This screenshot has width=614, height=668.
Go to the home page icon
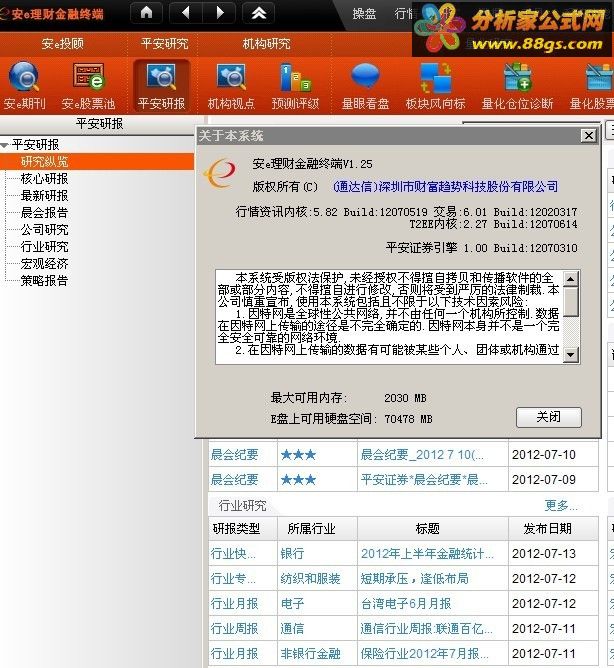tap(146, 13)
